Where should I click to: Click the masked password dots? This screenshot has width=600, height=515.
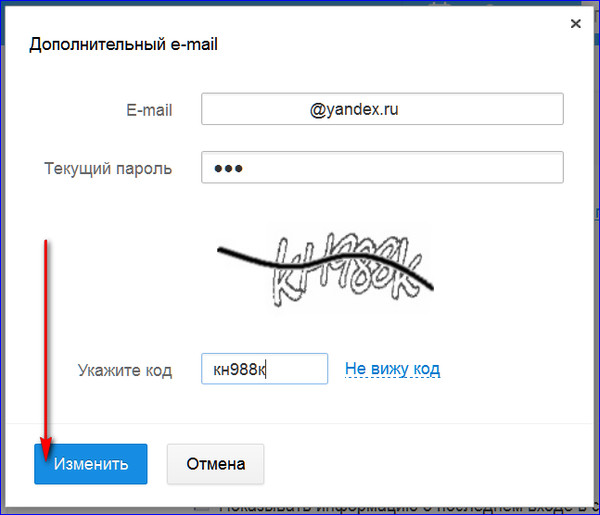click(229, 168)
